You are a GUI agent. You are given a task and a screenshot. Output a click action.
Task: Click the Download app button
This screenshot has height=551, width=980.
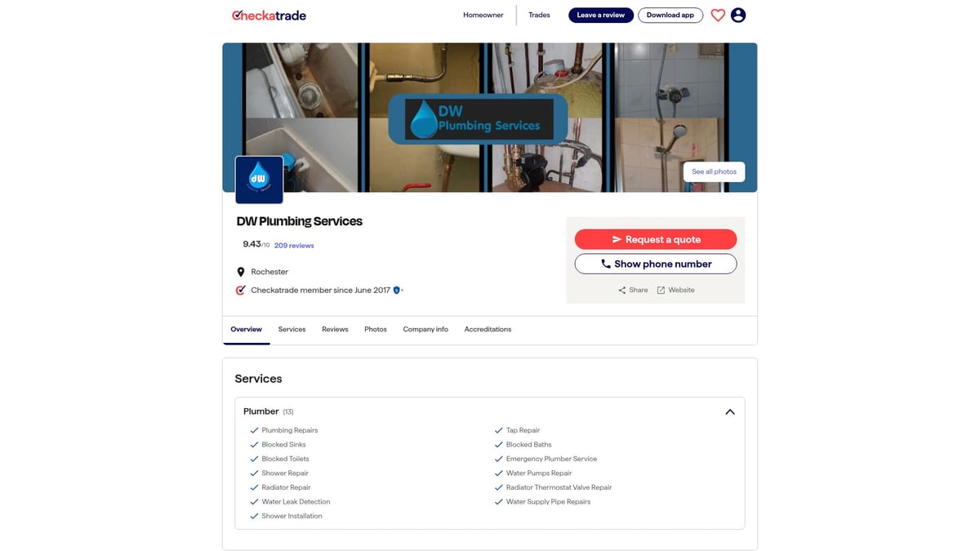point(670,15)
